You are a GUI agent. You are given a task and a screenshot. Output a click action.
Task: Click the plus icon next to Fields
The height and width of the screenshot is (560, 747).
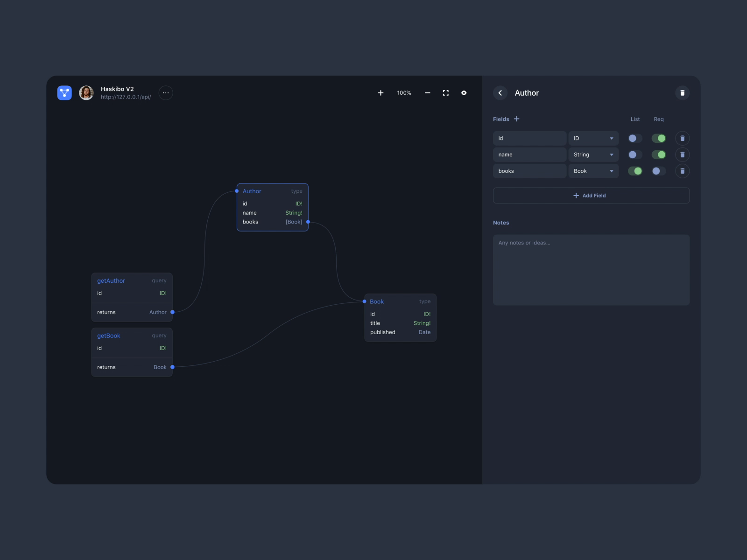516,119
